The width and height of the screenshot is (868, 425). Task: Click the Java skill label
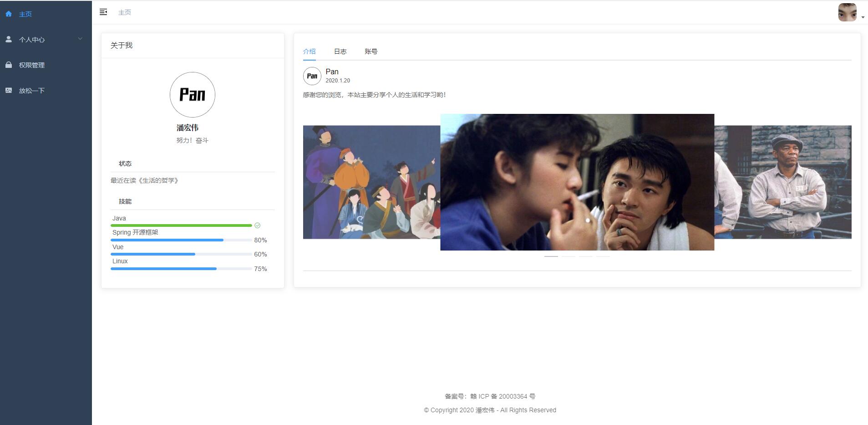[119, 218]
